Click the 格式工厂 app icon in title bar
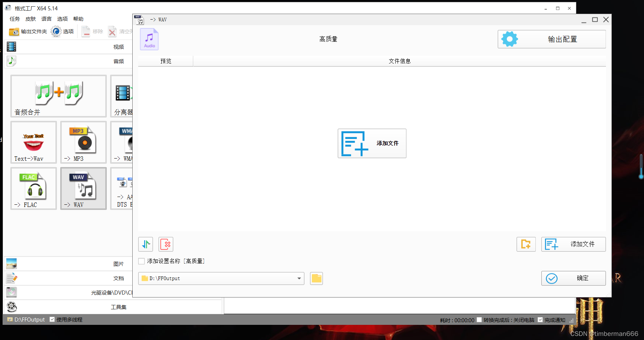The height and width of the screenshot is (340, 644). pyautogui.click(x=8, y=8)
